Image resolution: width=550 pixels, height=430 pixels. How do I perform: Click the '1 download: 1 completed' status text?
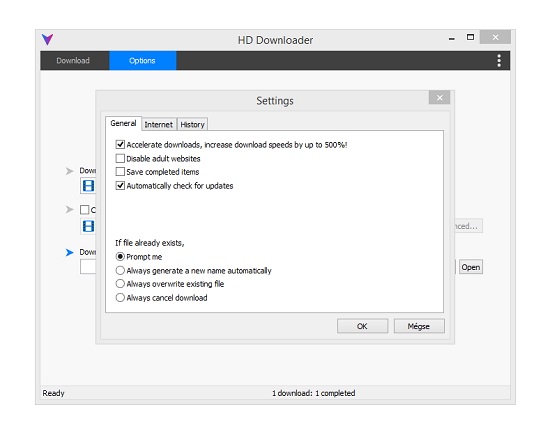tap(314, 393)
